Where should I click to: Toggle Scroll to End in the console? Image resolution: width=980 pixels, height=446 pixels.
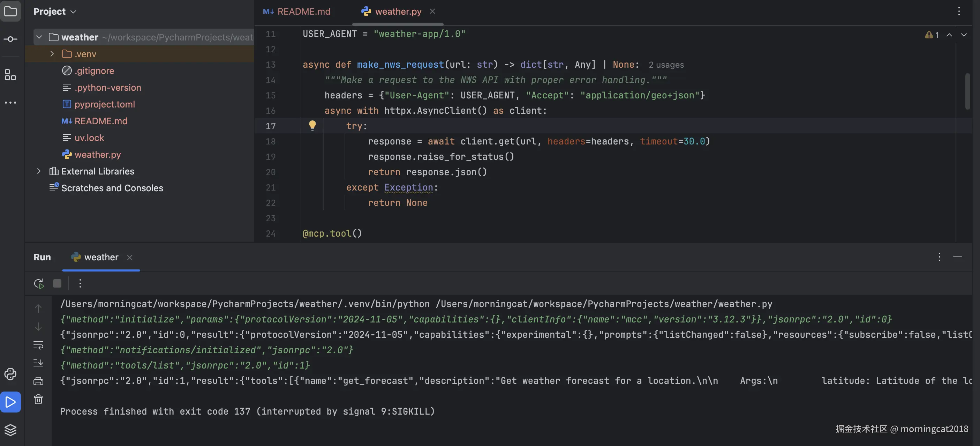click(x=38, y=363)
